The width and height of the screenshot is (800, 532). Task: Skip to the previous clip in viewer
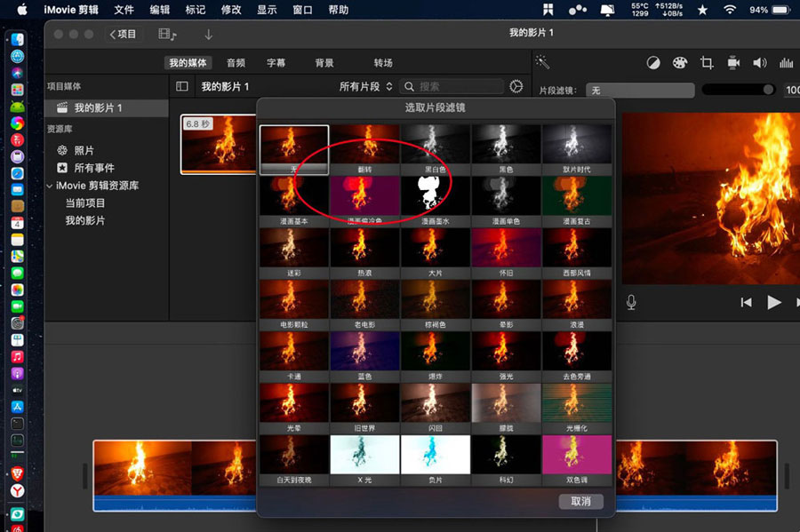(x=746, y=302)
